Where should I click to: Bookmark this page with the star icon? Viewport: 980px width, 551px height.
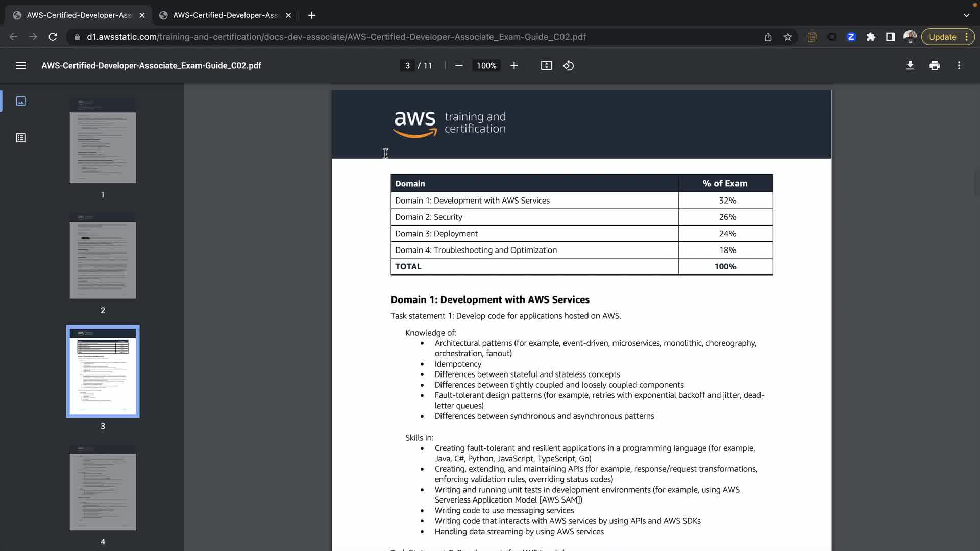point(788,37)
